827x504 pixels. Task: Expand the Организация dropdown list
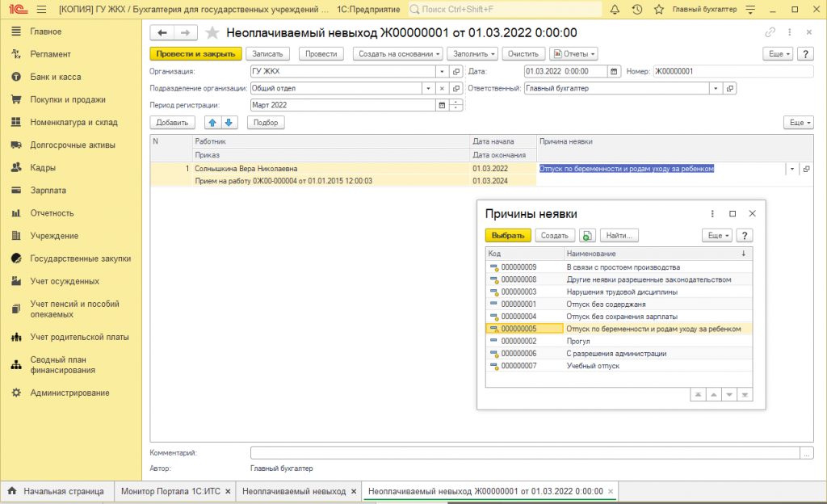(x=442, y=71)
